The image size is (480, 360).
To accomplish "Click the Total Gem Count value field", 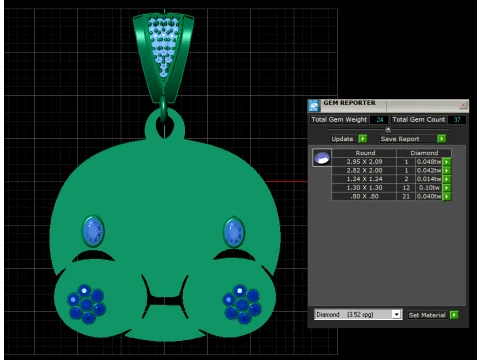I will coord(457,120).
